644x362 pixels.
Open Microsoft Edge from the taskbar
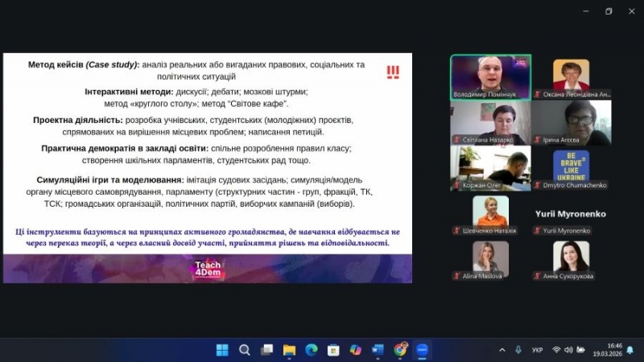(312, 350)
